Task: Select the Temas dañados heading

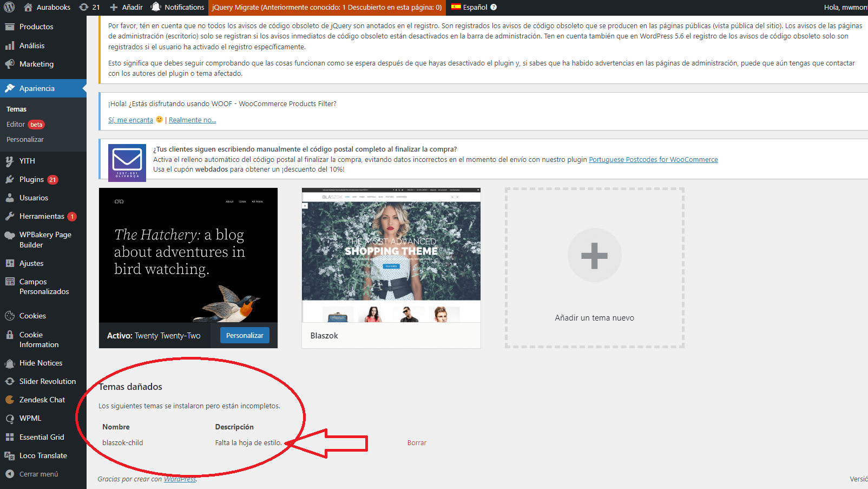Action: click(x=130, y=387)
